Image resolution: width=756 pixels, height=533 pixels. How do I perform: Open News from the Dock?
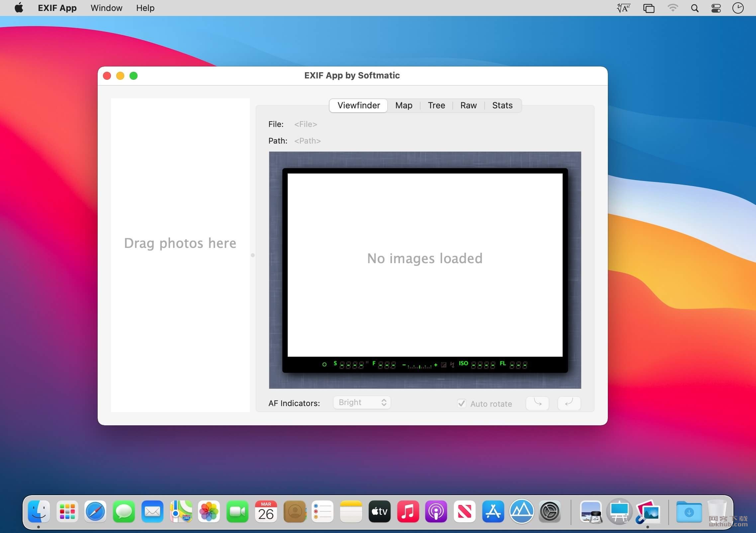(x=465, y=511)
